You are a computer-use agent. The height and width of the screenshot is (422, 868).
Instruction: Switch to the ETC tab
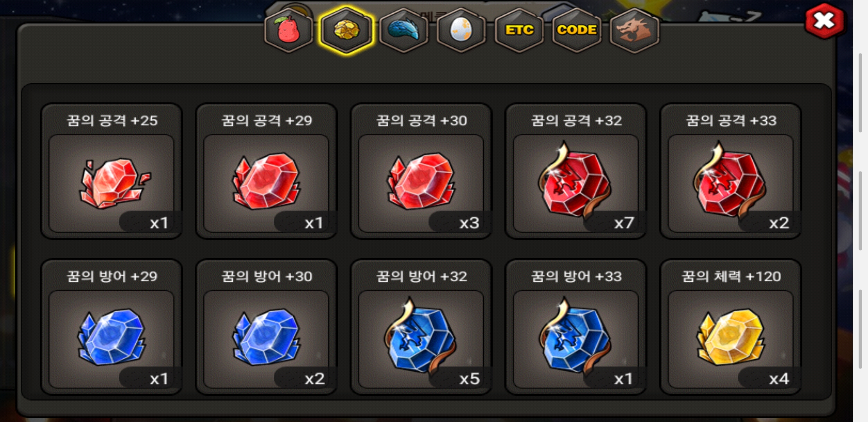click(x=519, y=30)
